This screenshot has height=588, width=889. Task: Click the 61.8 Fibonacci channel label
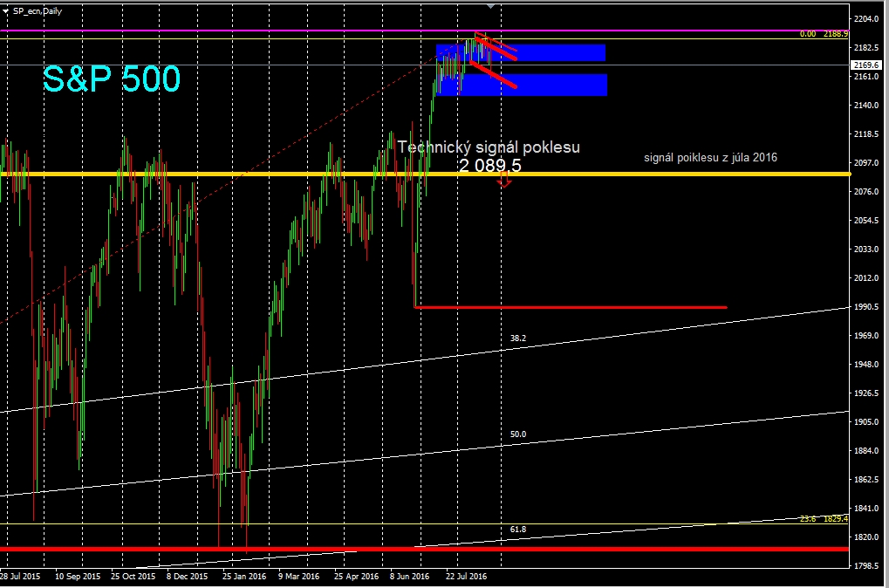click(517, 529)
